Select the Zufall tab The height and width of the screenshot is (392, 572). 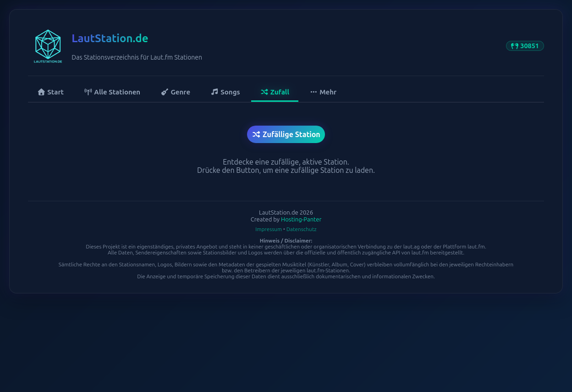point(275,92)
